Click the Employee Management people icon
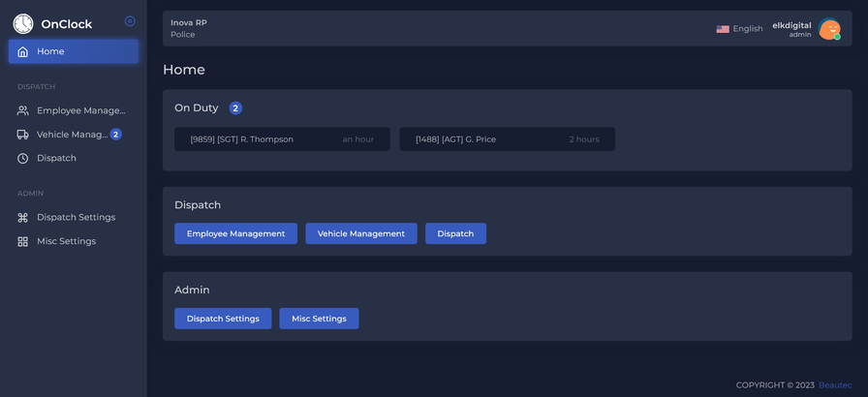 click(22, 110)
